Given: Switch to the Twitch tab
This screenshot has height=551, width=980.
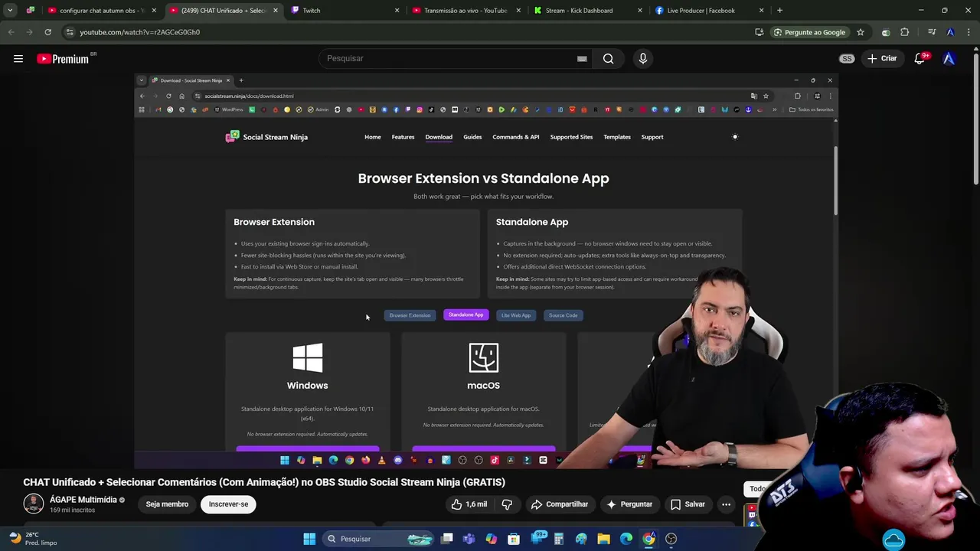Looking at the screenshot, I should pyautogui.click(x=345, y=11).
